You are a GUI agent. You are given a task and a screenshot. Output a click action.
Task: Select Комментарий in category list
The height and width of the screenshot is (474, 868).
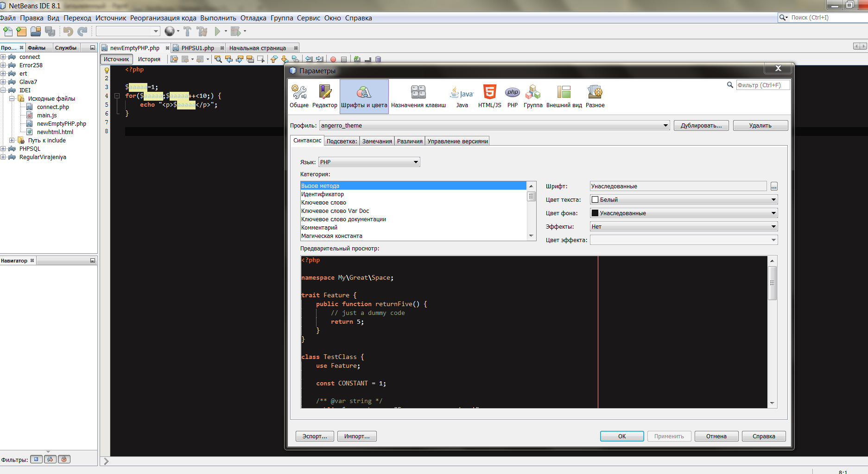[413, 228]
